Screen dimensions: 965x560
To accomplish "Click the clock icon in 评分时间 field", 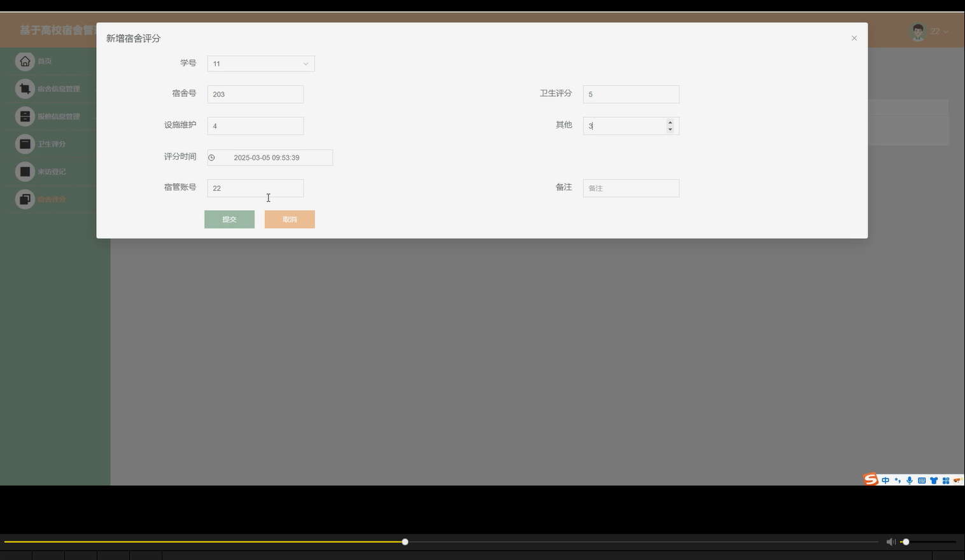I will coord(211,157).
